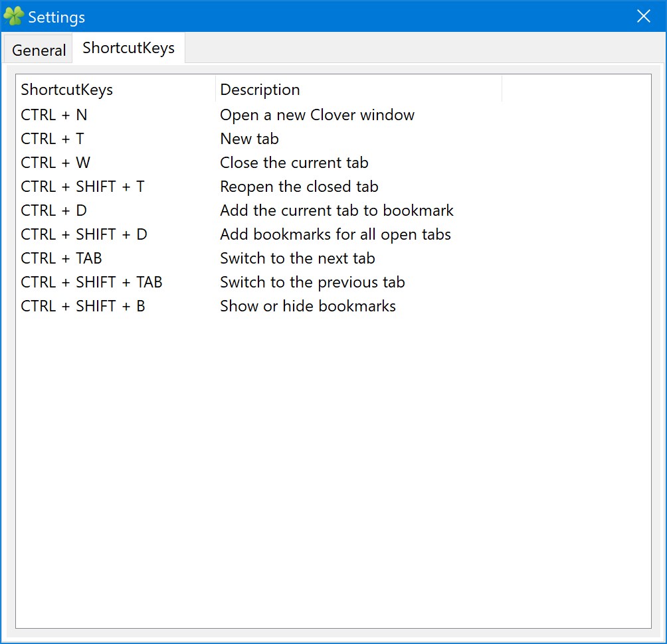667x644 pixels.
Task: Click 'Switch to the previous tab' description
Action: click(312, 282)
